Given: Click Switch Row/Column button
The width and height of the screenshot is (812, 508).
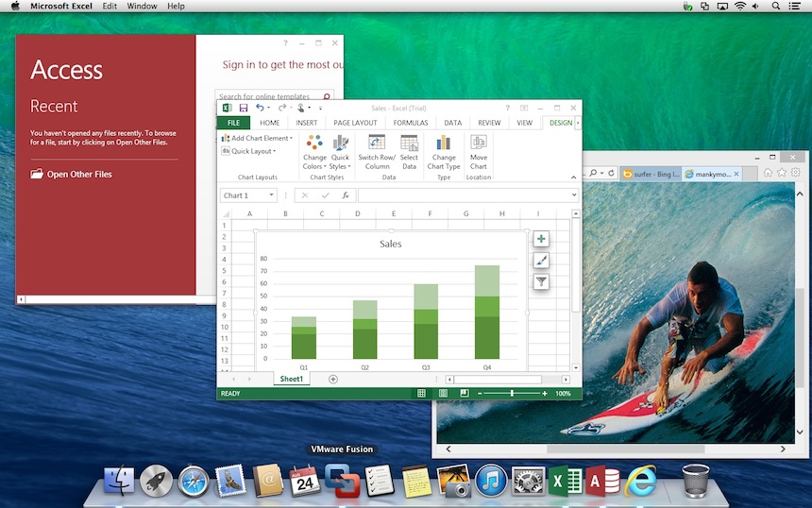Looking at the screenshot, I should (377, 152).
